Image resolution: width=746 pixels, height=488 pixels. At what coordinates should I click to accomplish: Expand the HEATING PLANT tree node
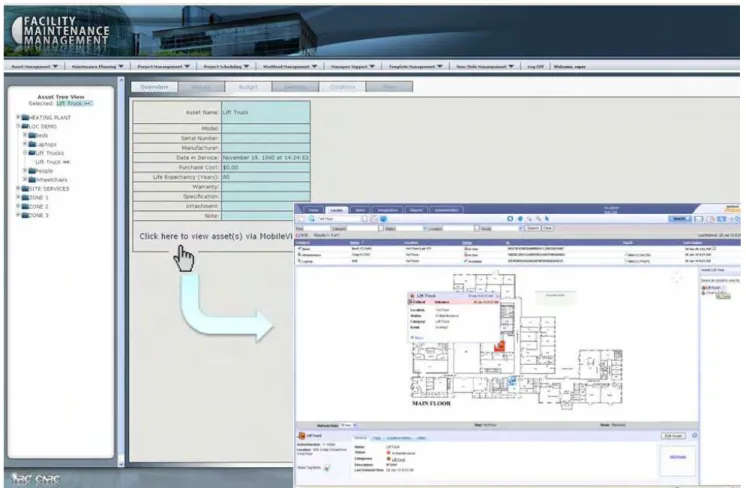pyautogui.click(x=19, y=117)
